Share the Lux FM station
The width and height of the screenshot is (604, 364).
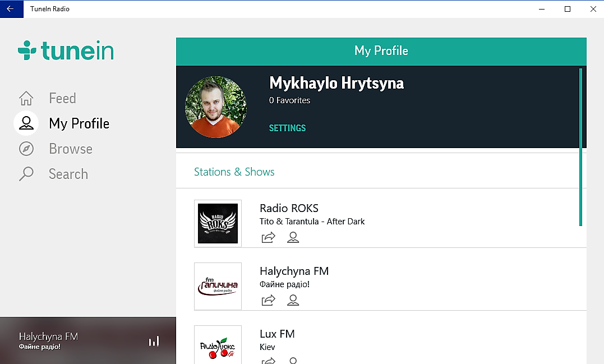pyautogui.click(x=269, y=361)
